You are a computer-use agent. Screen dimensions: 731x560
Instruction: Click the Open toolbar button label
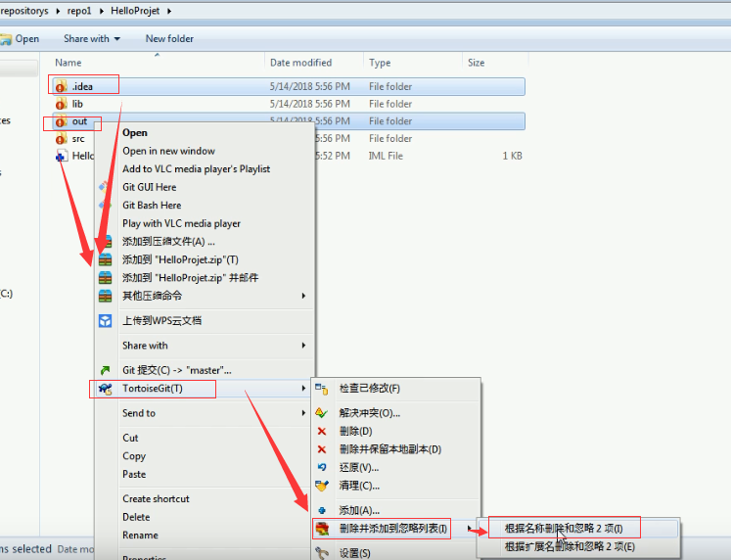coord(27,39)
